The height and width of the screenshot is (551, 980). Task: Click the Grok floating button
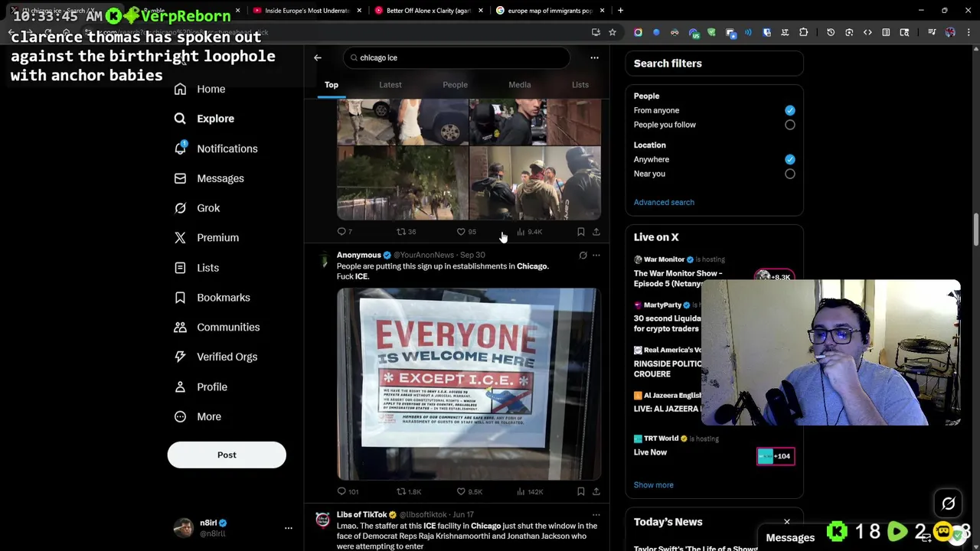pos(949,504)
